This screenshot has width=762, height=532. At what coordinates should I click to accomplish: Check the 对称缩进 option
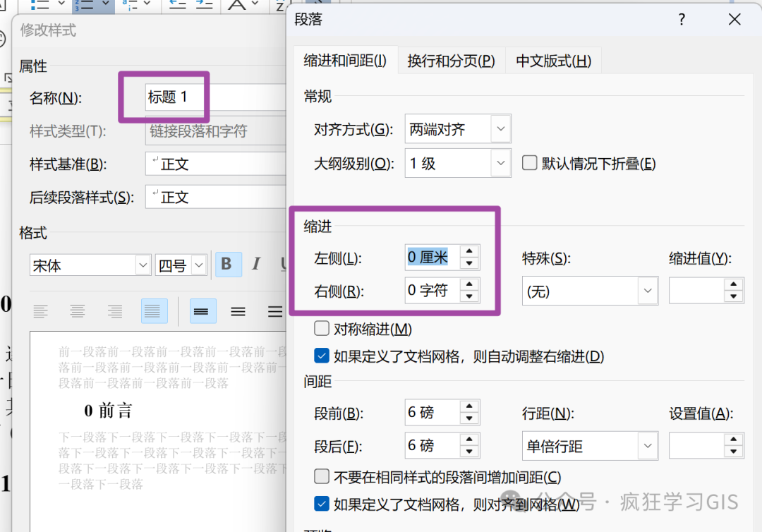coord(322,328)
